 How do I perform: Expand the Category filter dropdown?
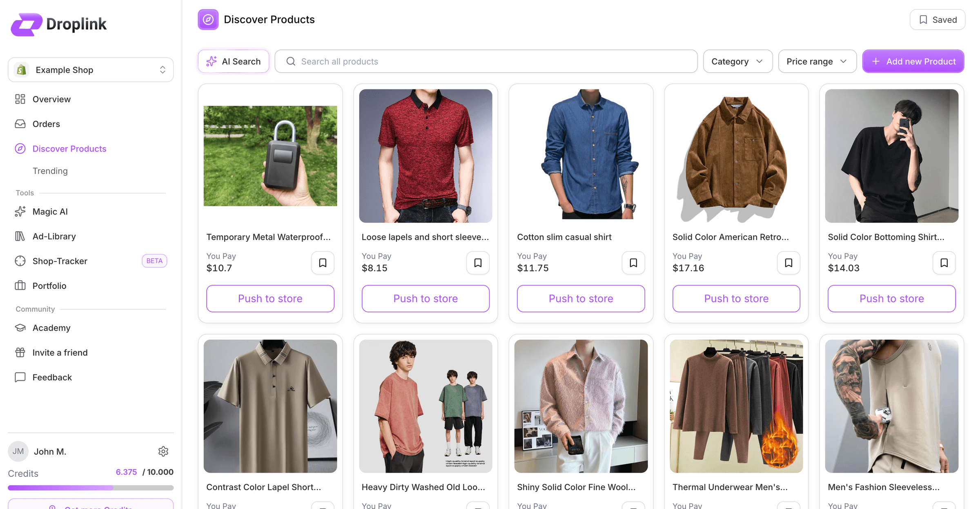(x=738, y=61)
